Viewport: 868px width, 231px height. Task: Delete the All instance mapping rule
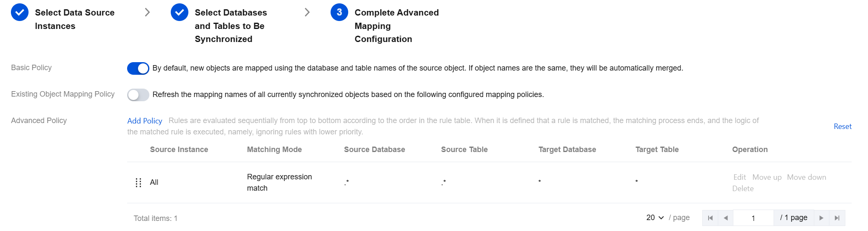tap(743, 189)
